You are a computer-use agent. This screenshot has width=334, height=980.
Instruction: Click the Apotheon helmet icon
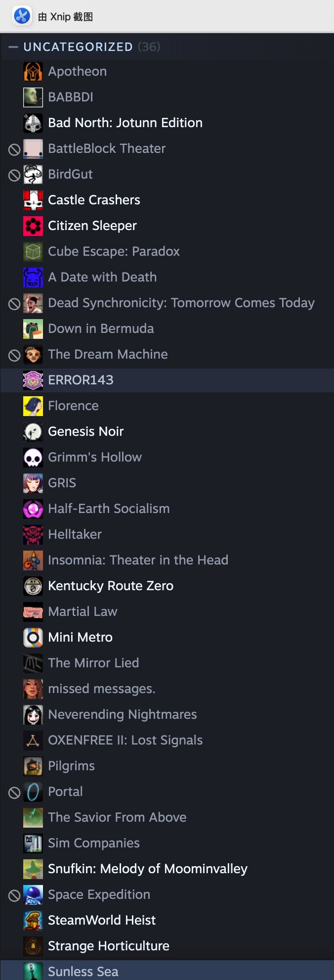pos(33,71)
